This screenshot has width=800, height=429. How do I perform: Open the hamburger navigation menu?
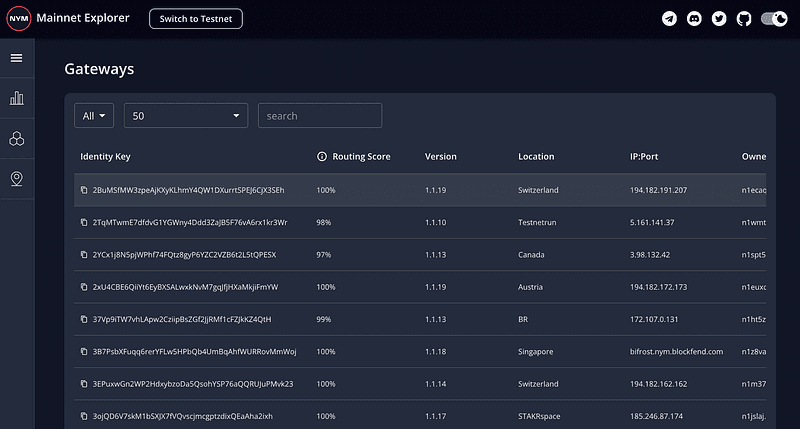(17, 58)
